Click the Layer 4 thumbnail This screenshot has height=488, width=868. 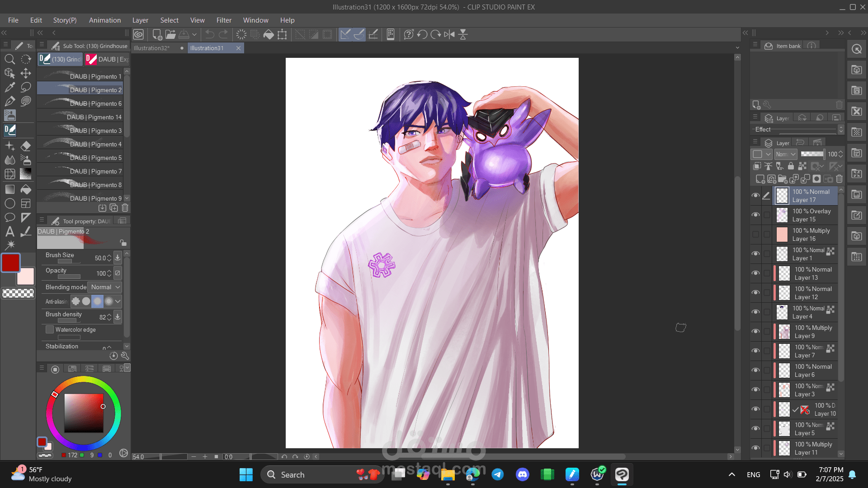point(782,312)
